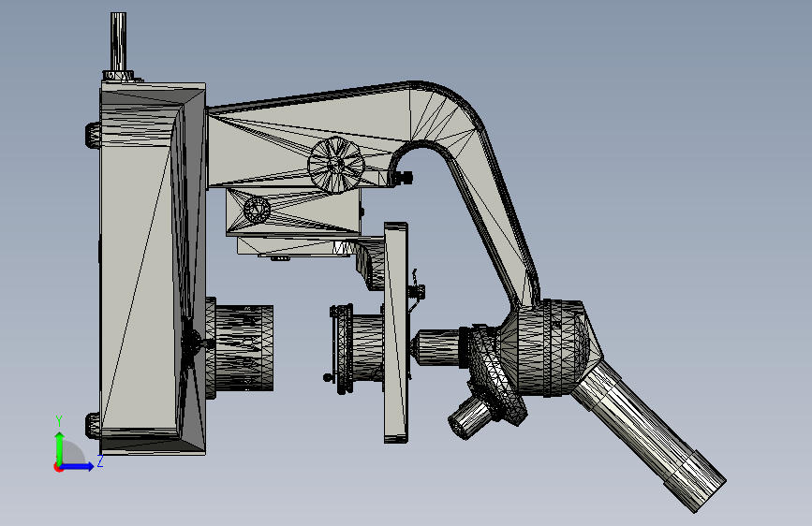
Task: Click the green Y axis arrow of the triad
Action: point(60,443)
